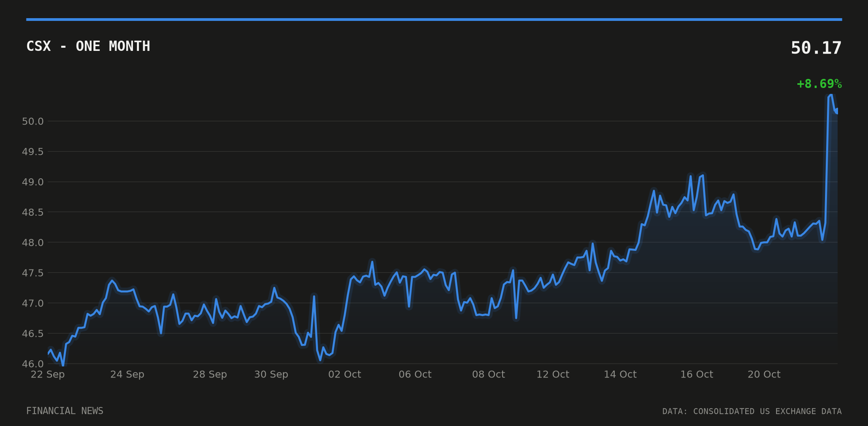Click the 47.0 y-axis label

(x=33, y=303)
